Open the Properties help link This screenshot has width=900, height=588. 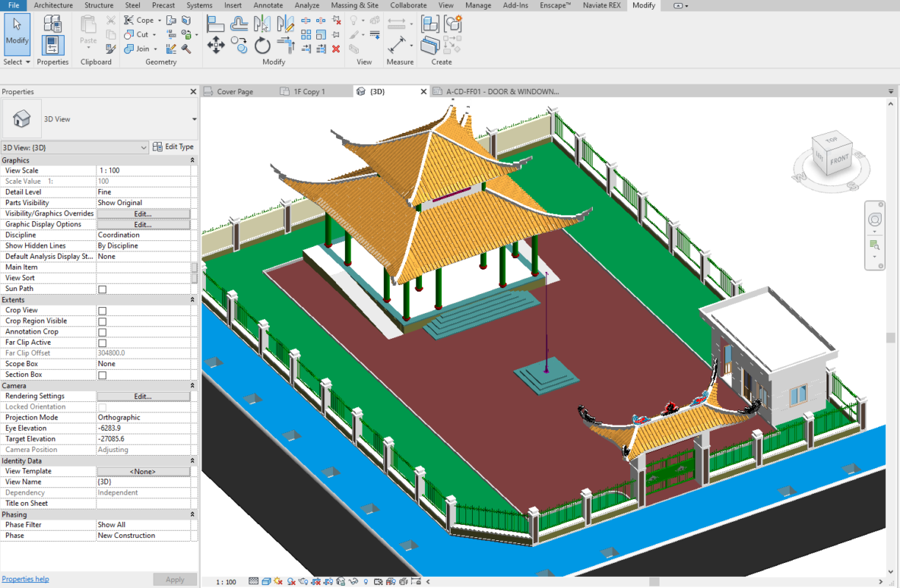pyautogui.click(x=25, y=579)
